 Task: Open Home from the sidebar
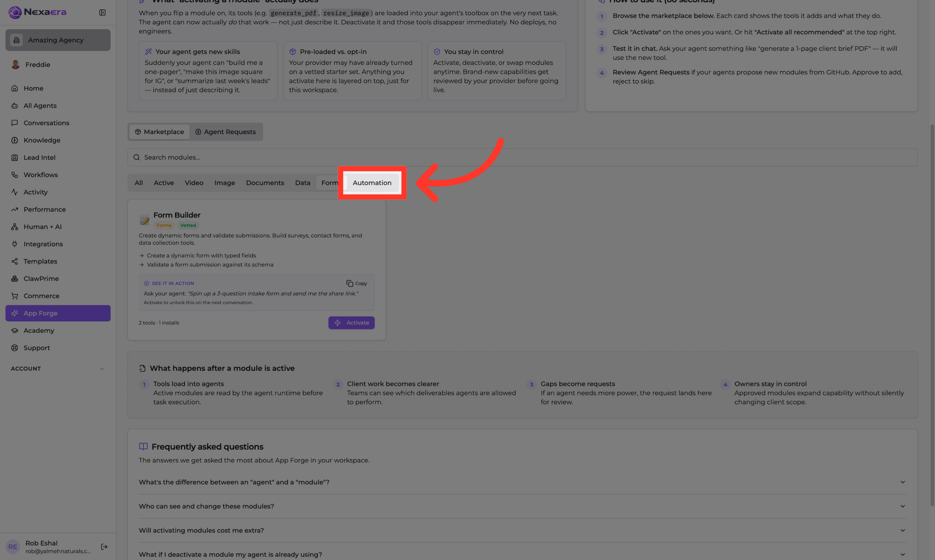click(x=58, y=88)
